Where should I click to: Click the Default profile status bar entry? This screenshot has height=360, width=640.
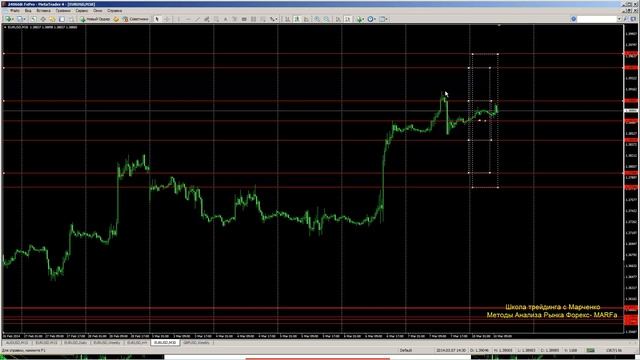click(x=406, y=350)
